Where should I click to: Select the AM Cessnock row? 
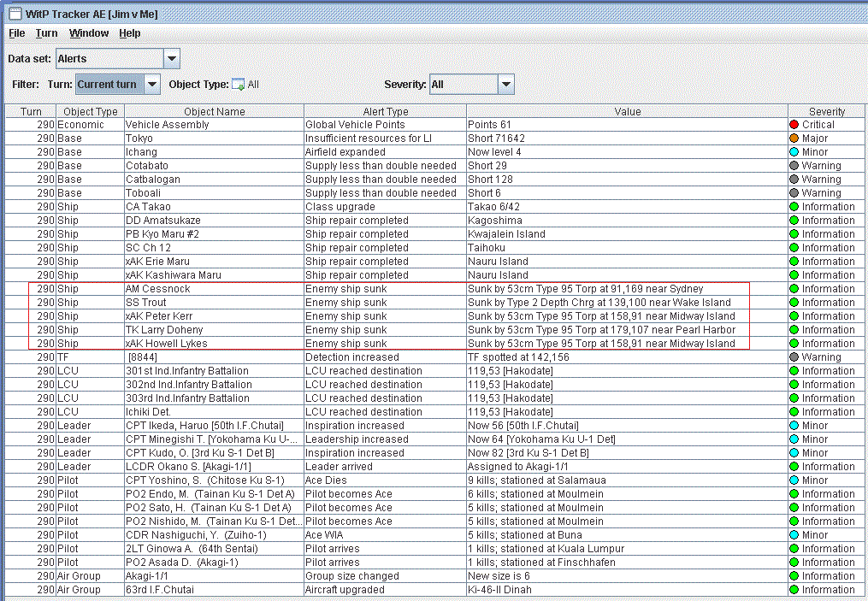pyautogui.click(x=434, y=289)
